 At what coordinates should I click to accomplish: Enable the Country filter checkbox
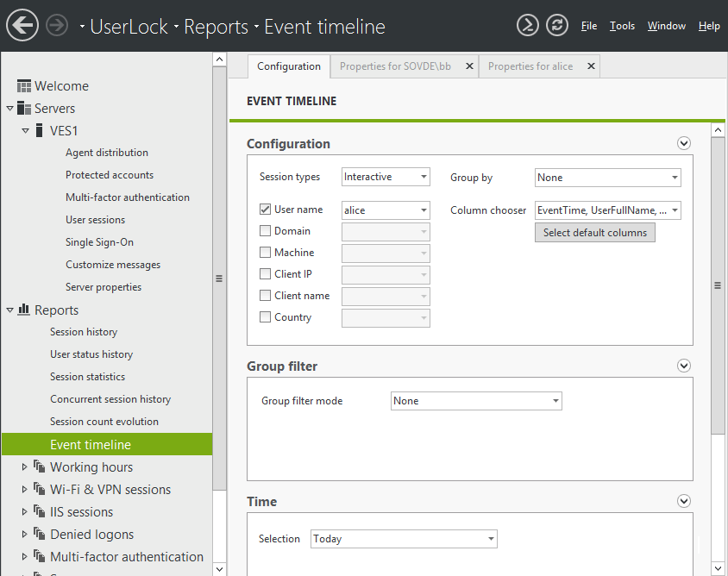point(265,317)
